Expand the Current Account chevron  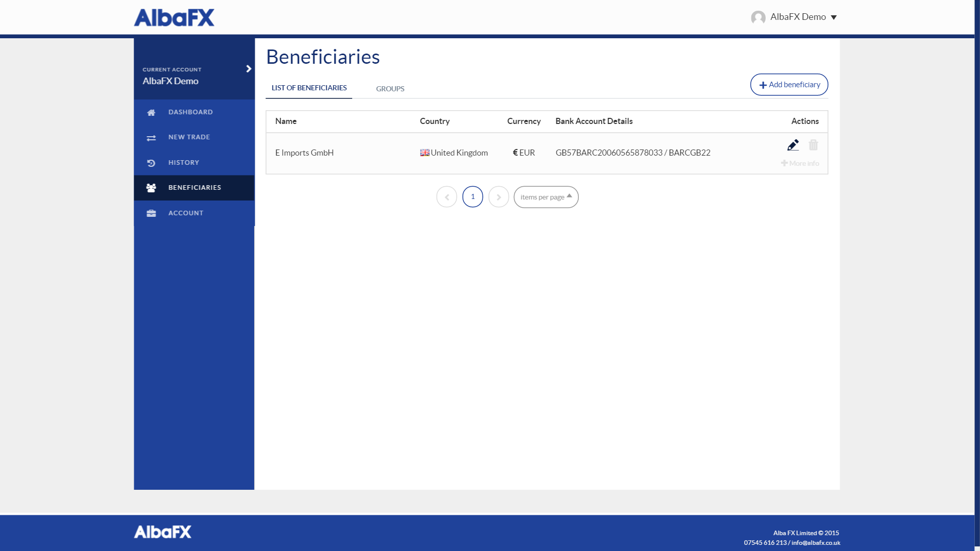pos(249,69)
